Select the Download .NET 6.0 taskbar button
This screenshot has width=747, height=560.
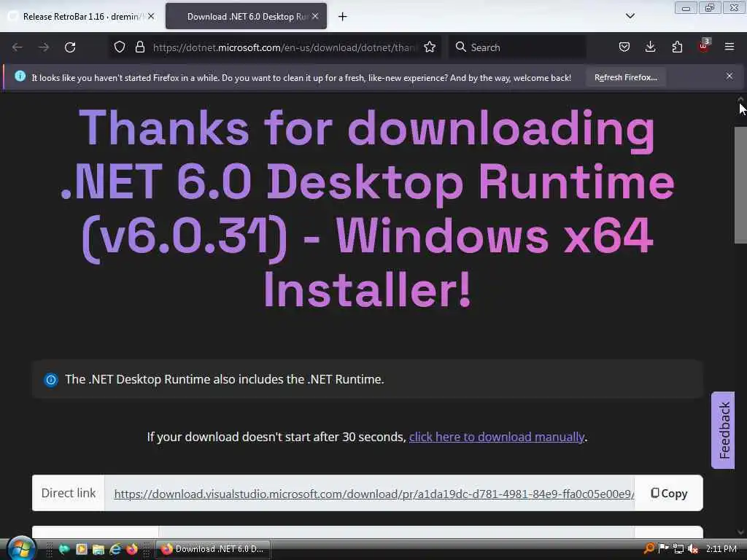click(x=212, y=549)
